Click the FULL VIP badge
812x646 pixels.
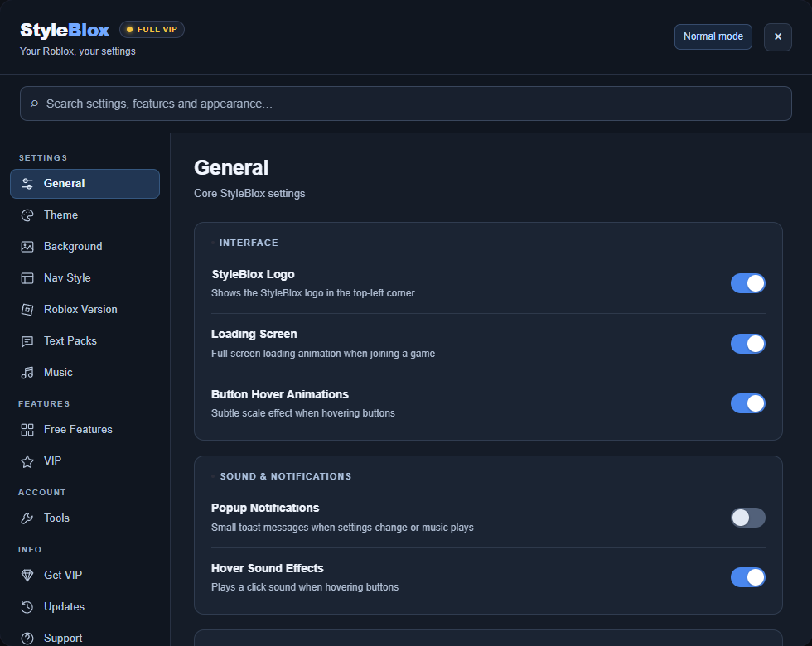tap(152, 30)
